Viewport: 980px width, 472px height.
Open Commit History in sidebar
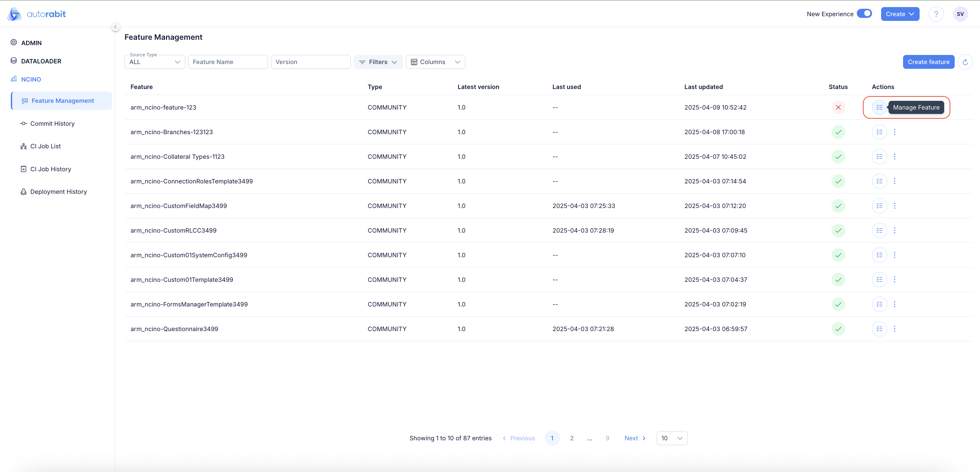[52, 123]
